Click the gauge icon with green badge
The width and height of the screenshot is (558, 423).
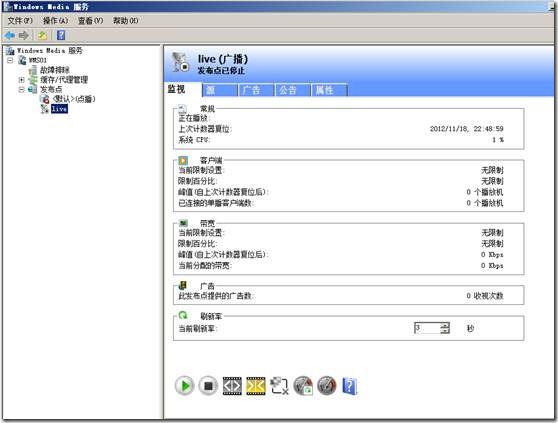click(303, 386)
